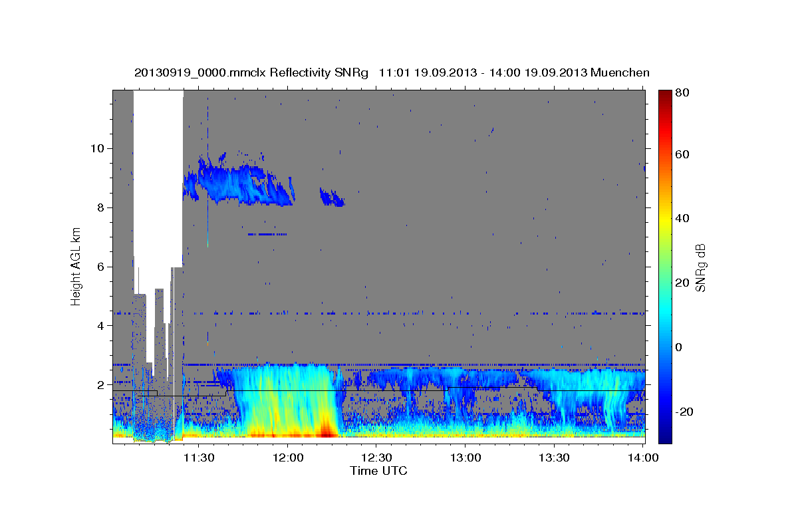The height and width of the screenshot is (532, 798).
Task: Click the plot title text at the top
Action: point(392,72)
